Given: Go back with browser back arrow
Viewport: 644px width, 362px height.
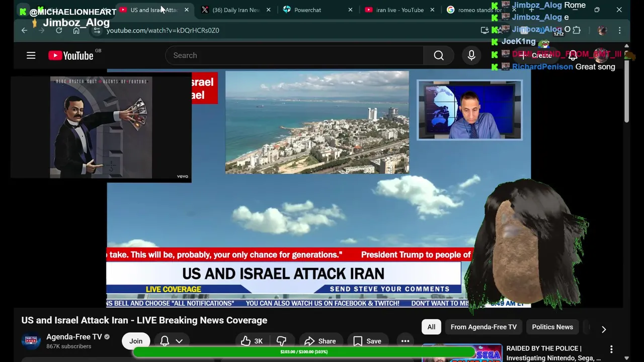Looking at the screenshot, I should pyautogui.click(x=24, y=30).
